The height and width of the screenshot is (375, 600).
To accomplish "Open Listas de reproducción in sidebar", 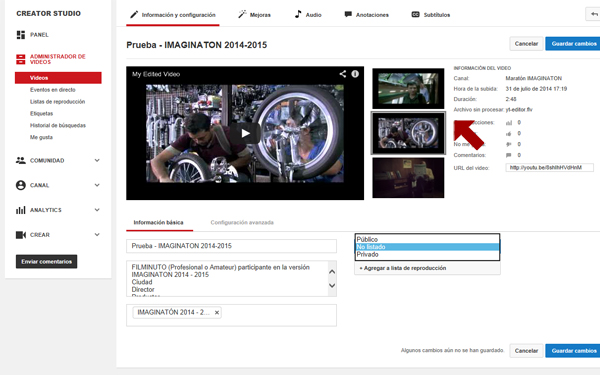I will [57, 102].
